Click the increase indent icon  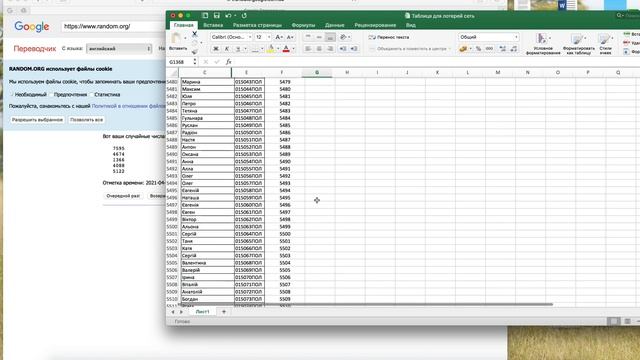(354, 49)
